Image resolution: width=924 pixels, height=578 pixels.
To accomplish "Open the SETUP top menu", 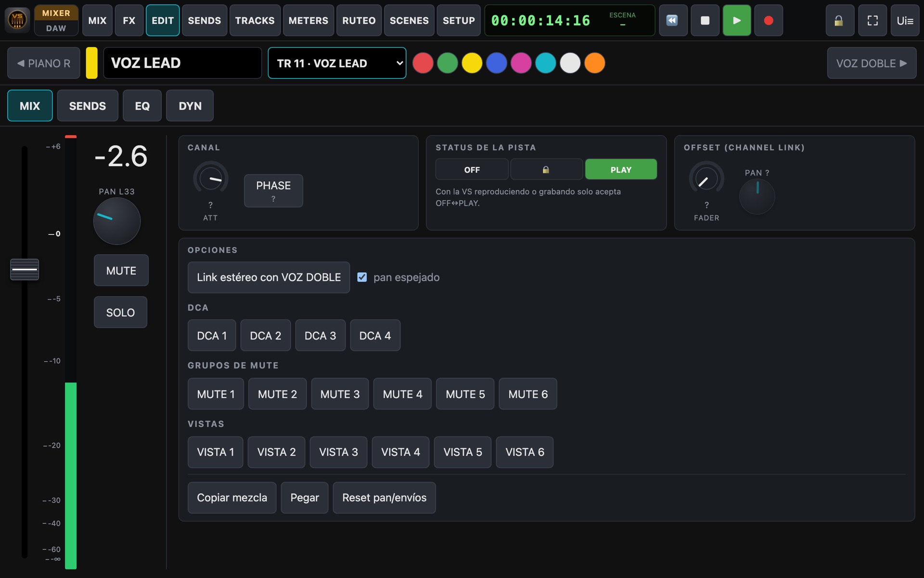I will point(459,20).
